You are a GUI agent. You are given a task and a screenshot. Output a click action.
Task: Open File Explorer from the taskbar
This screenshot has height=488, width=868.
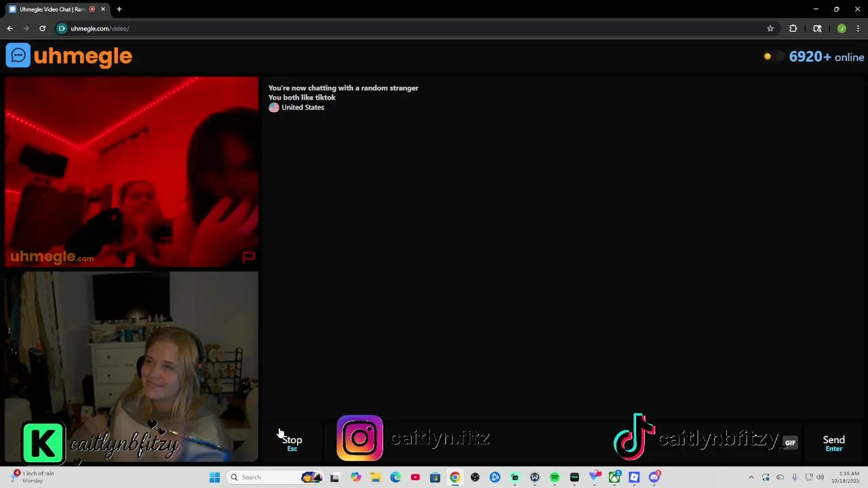coord(376,477)
